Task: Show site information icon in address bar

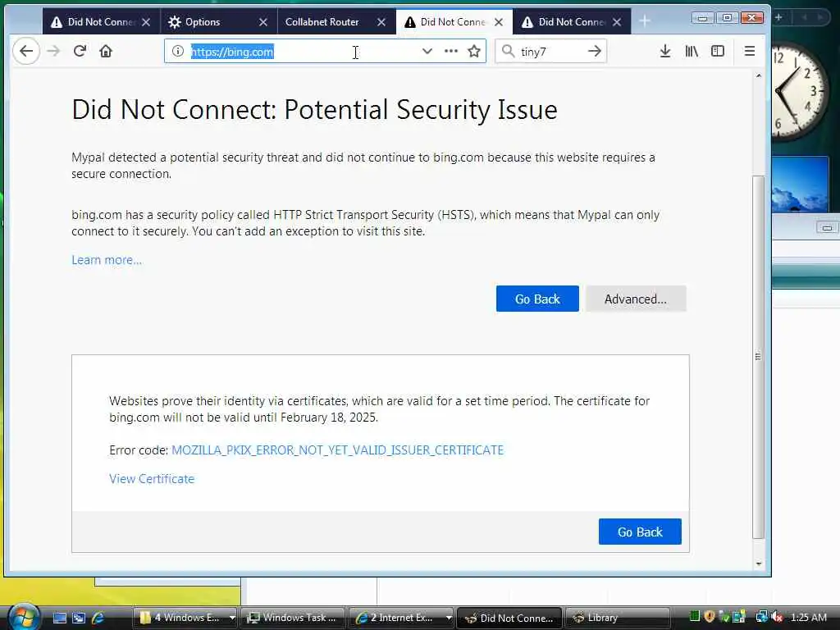Action: (x=178, y=52)
